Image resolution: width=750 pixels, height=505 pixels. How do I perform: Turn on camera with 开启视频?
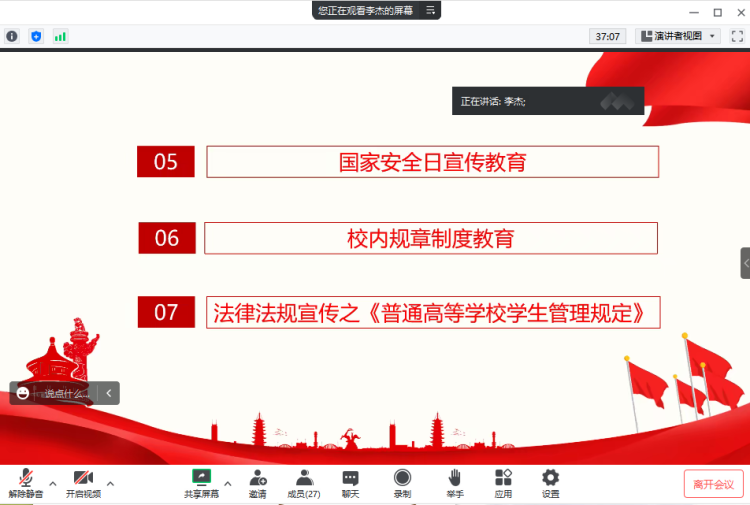83,483
